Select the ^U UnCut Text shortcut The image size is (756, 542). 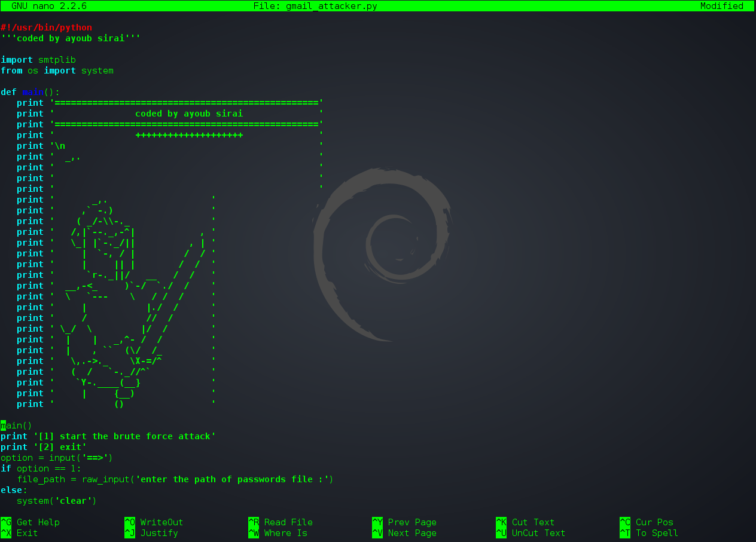(531, 533)
